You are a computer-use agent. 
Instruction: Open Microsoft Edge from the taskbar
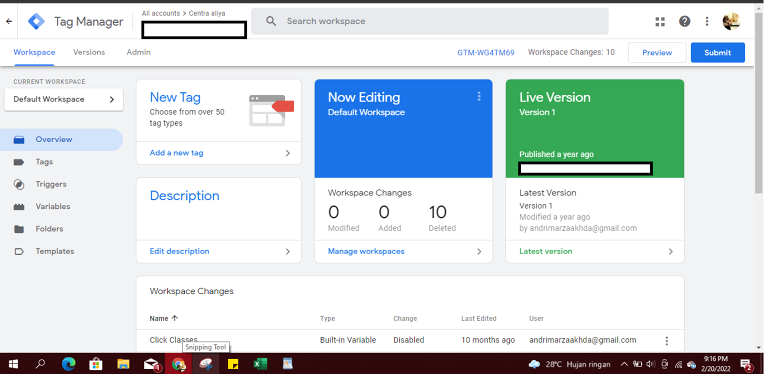(x=69, y=364)
